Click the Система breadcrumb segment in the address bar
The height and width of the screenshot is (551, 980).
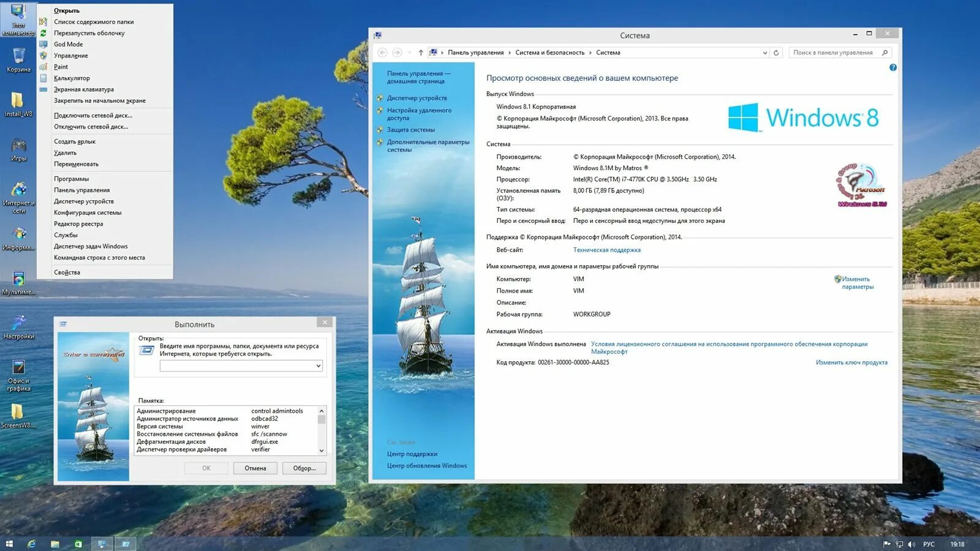(608, 53)
